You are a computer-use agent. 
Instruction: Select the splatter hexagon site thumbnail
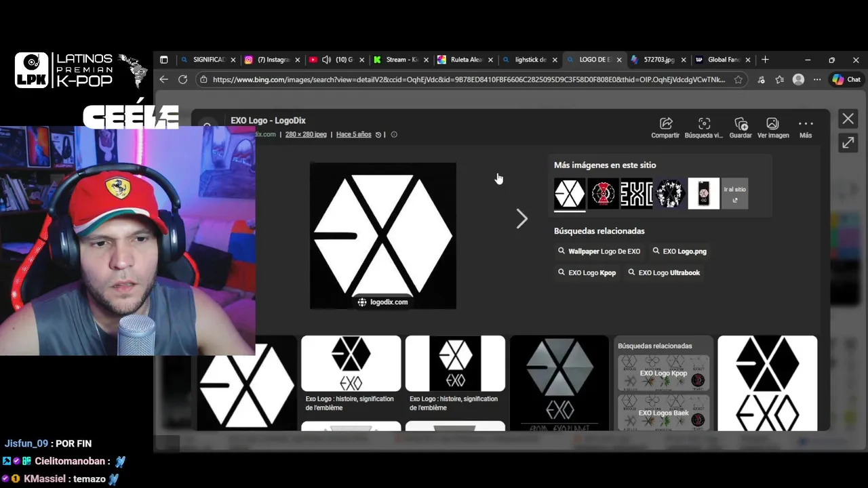point(670,194)
